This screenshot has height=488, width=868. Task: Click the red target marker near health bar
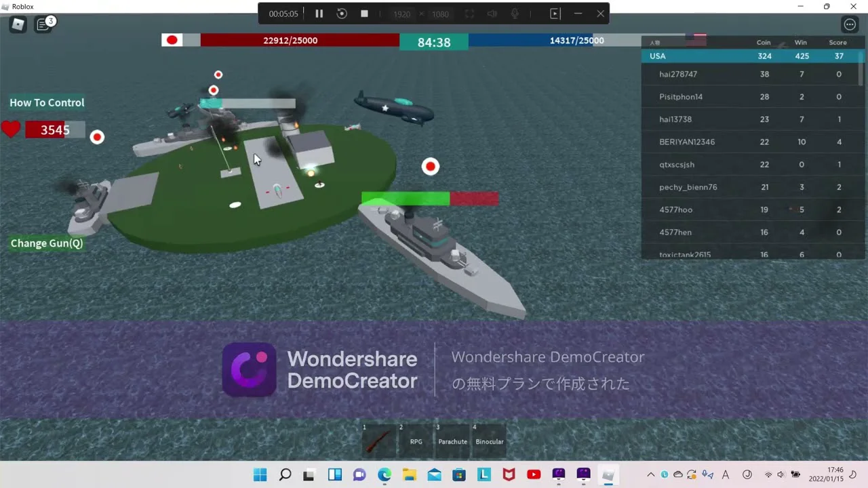coord(97,137)
